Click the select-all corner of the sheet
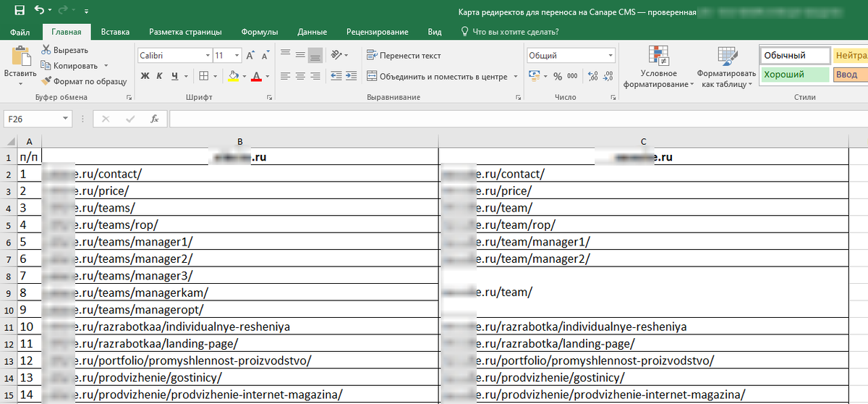Image resolution: width=868 pixels, height=404 pixels. pyautogui.click(x=8, y=140)
